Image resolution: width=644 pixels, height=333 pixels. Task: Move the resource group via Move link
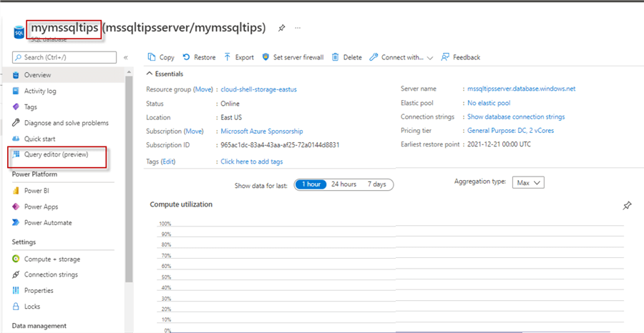203,89
